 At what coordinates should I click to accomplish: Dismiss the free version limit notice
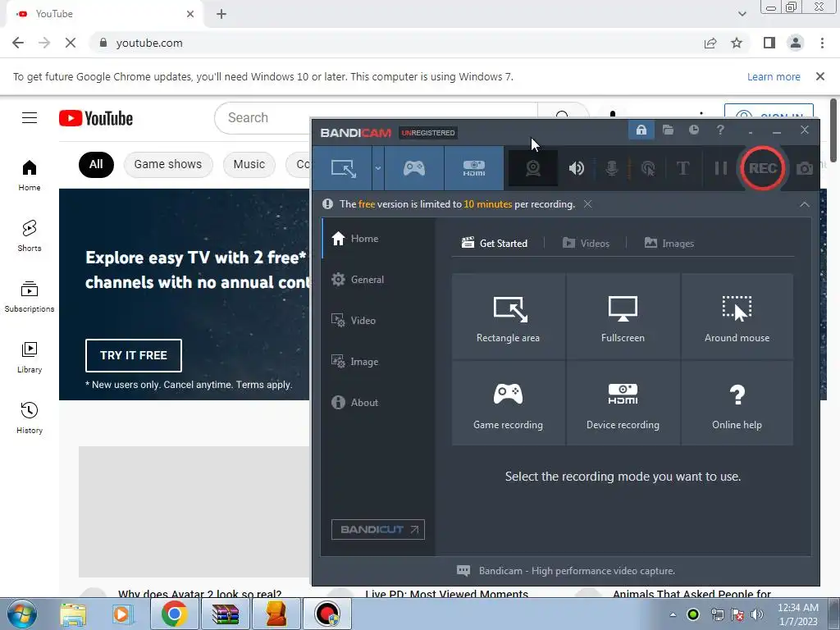(587, 204)
